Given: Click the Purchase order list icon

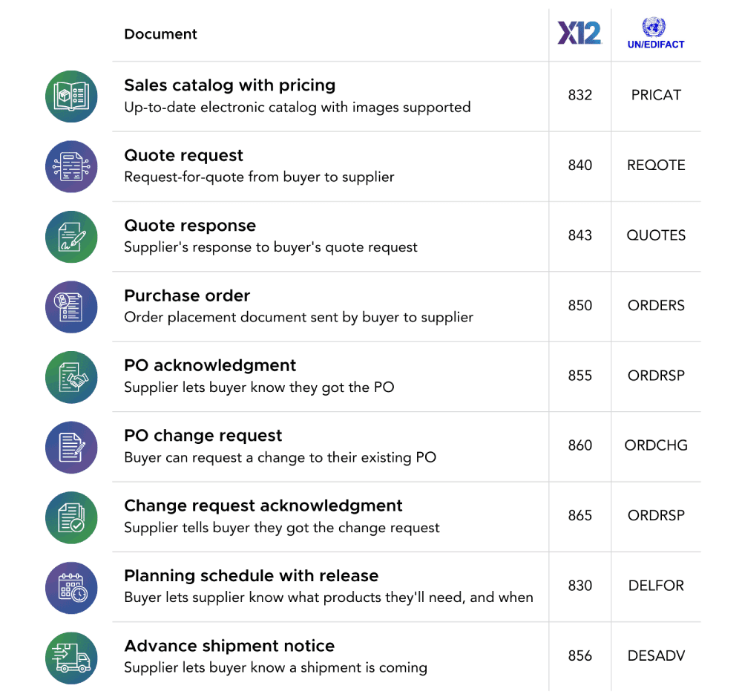Looking at the screenshot, I should (x=71, y=307).
